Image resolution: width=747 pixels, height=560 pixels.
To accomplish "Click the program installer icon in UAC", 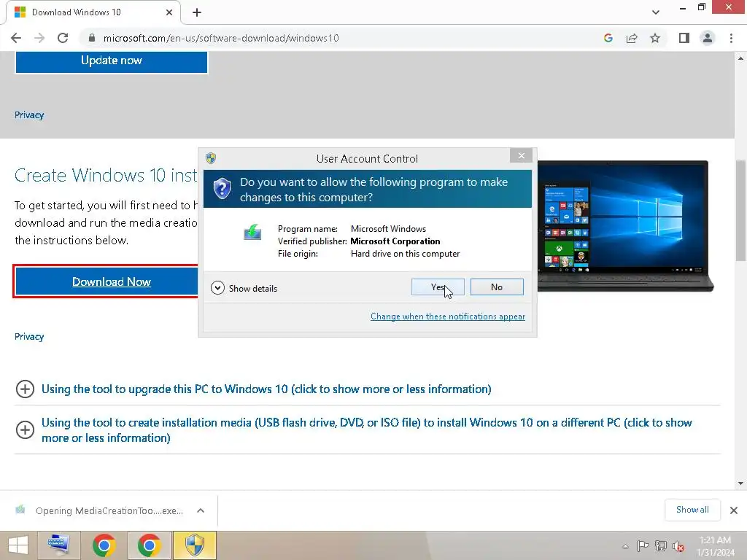I will coord(252,233).
